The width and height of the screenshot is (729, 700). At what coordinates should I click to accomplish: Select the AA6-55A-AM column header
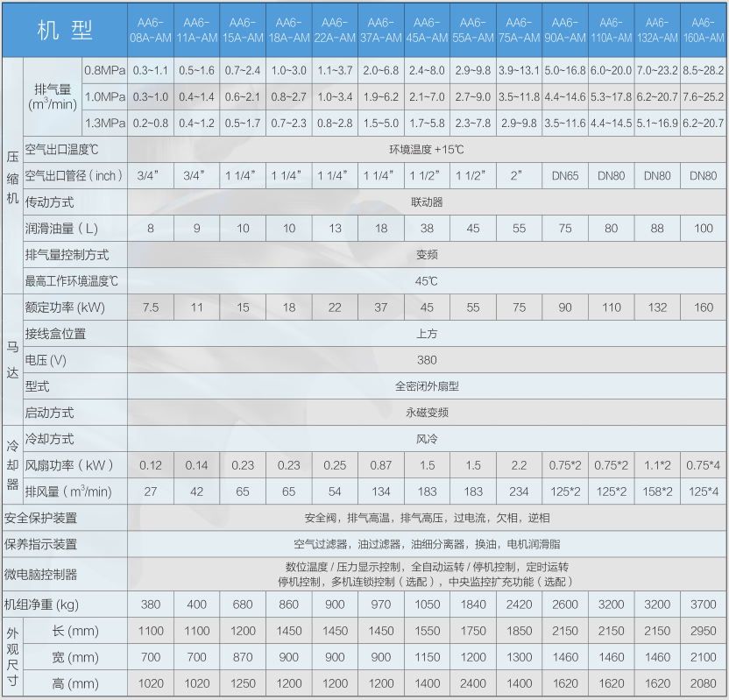[473, 30]
